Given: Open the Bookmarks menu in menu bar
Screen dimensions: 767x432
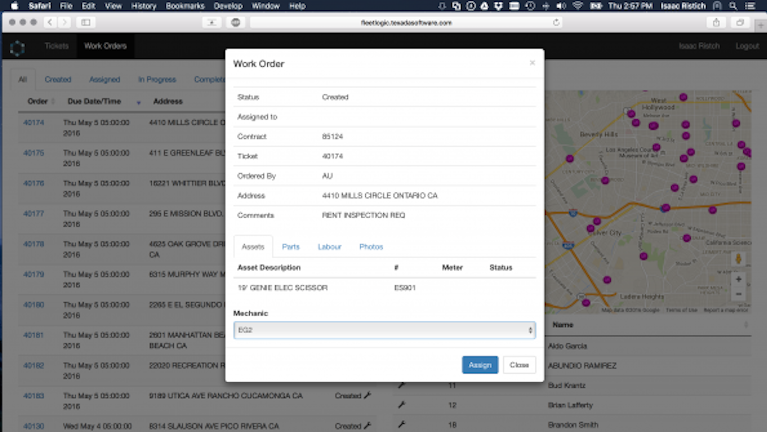Looking at the screenshot, I should (186, 6).
